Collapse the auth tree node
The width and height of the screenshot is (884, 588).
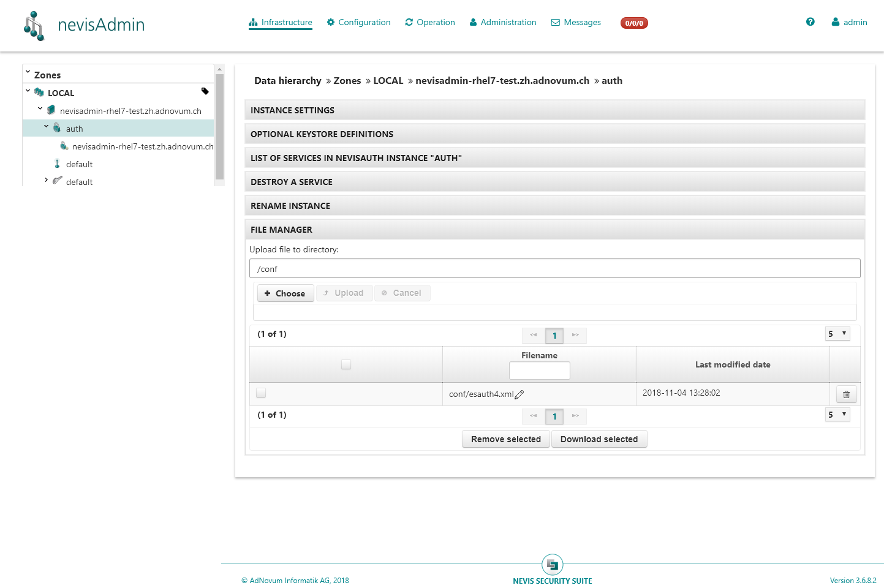pos(46,127)
